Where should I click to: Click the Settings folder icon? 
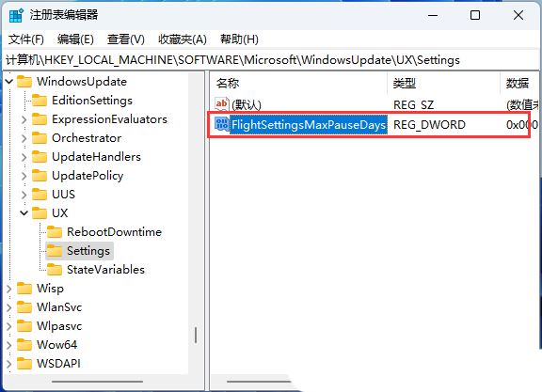[x=55, y=251]
